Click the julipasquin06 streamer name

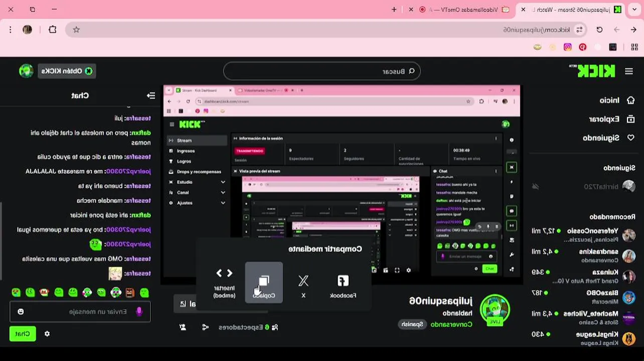coord(441,301)
